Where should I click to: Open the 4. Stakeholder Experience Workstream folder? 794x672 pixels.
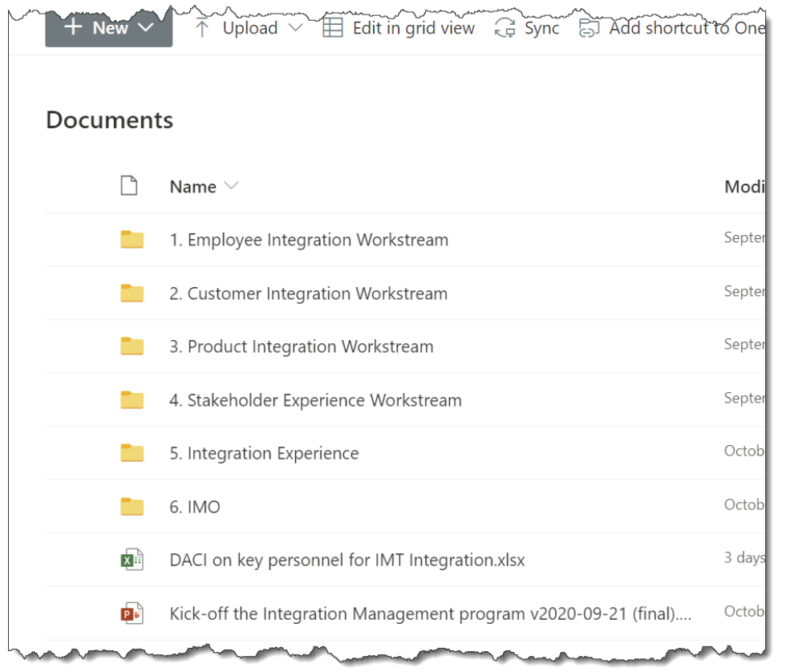(315, 400)
